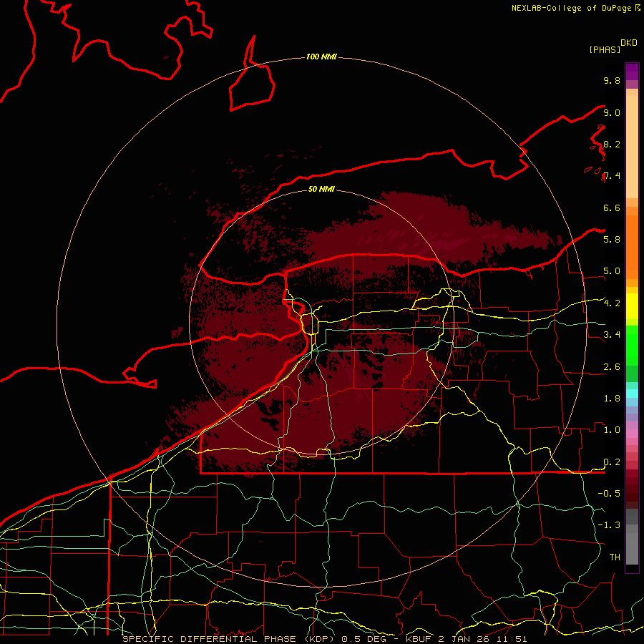
Task: Pick the pink swatch beside 1.0
Action: click(x=632, y=434)
